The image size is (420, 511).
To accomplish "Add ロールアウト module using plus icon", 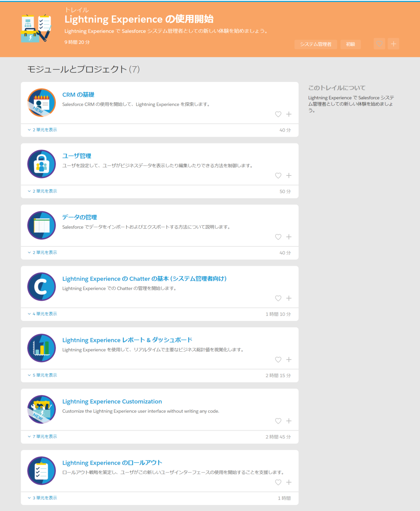I will (289, 482).
